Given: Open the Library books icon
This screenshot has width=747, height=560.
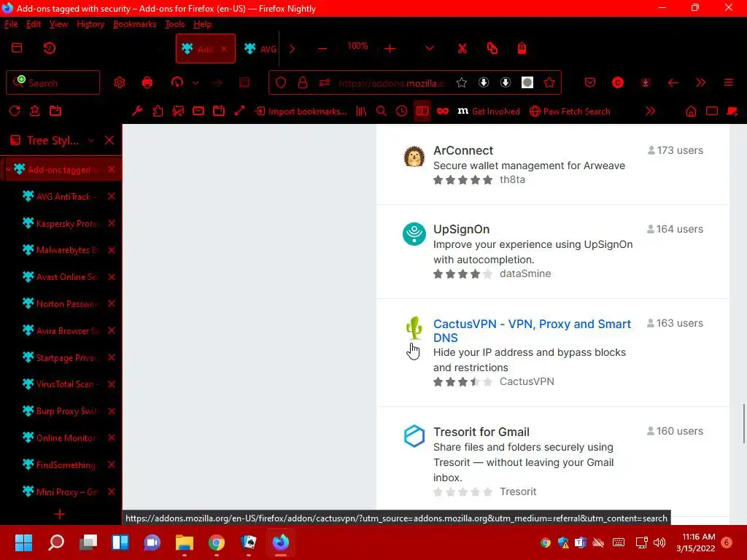Looking at the screenshot, I should 361,111.
